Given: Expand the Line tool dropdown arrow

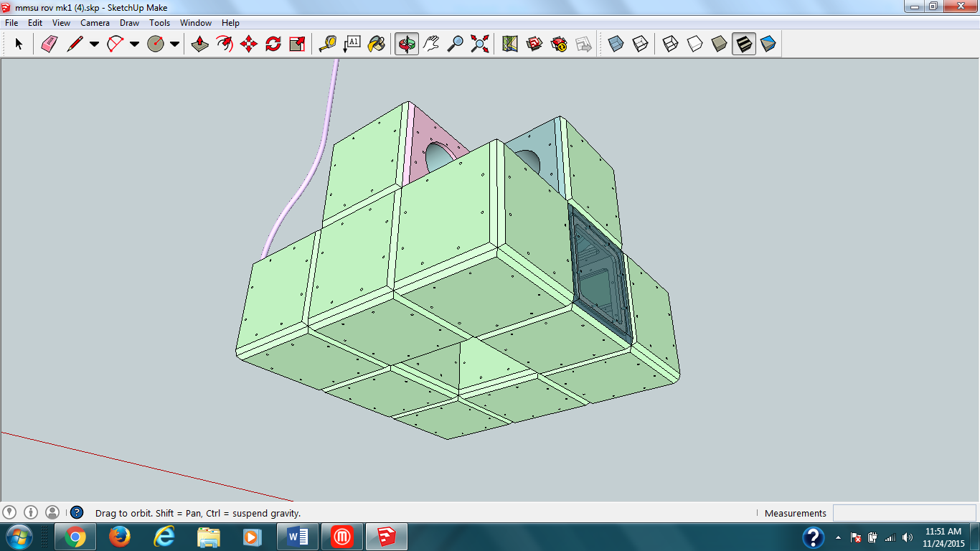Looking at the screenshot, I should pos(94,44).
